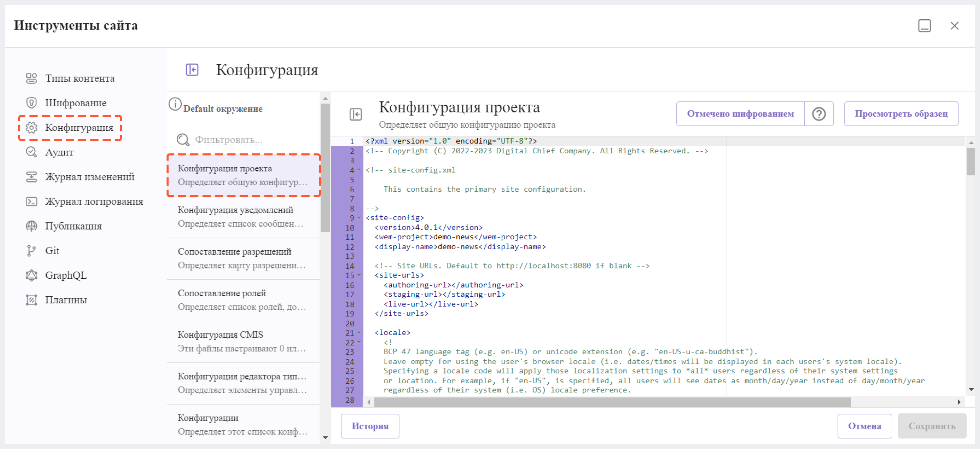Click authoring-url line in editor

click(x=453, y=285)
